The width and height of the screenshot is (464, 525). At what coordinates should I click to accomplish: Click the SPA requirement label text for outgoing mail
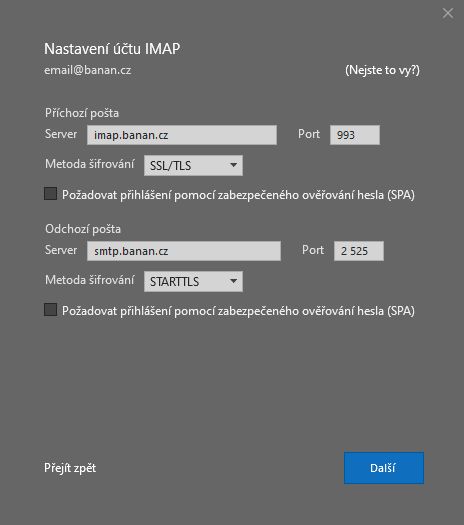[x=238, y=311]
